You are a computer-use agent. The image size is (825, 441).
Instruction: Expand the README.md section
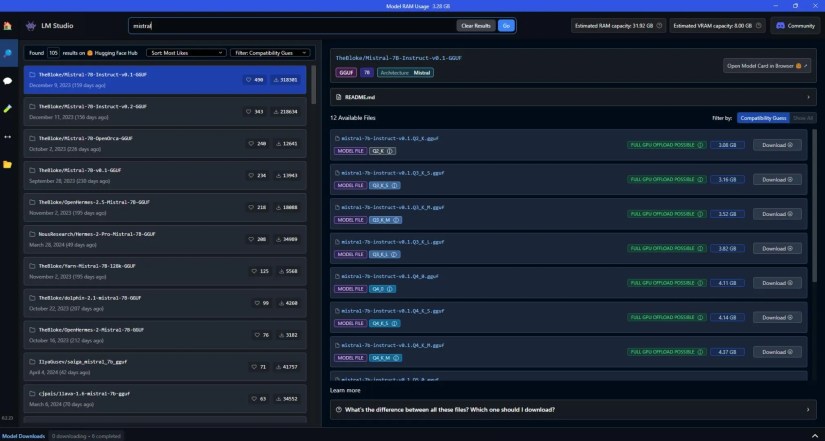point(573,97)
